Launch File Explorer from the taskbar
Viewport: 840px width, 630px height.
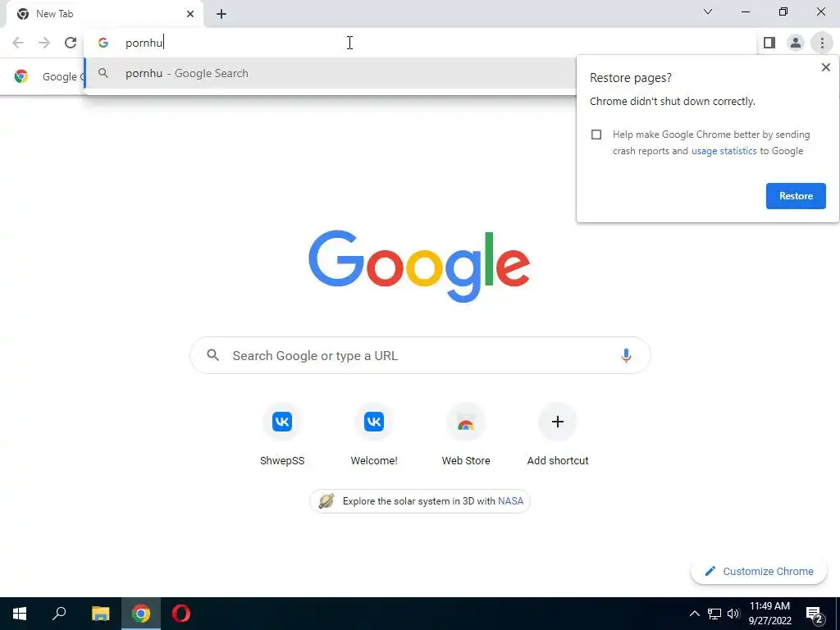100,614
